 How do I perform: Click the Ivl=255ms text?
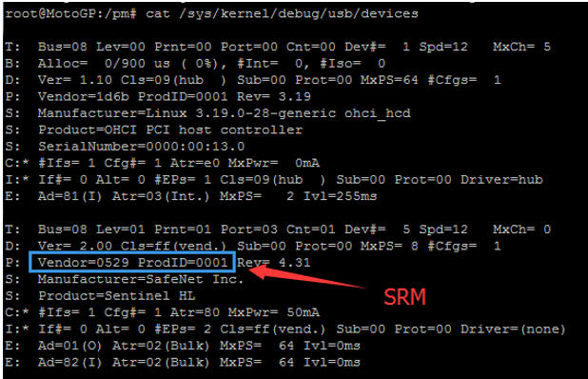pos(340,196)
